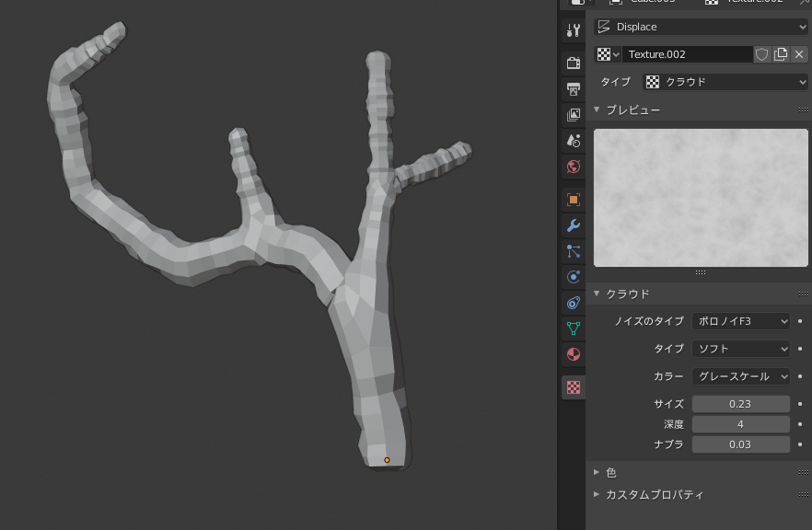Animate the 深度 property dot
Image resolution: width=812 pixels, height=530 pixels.
click(800, 424)
